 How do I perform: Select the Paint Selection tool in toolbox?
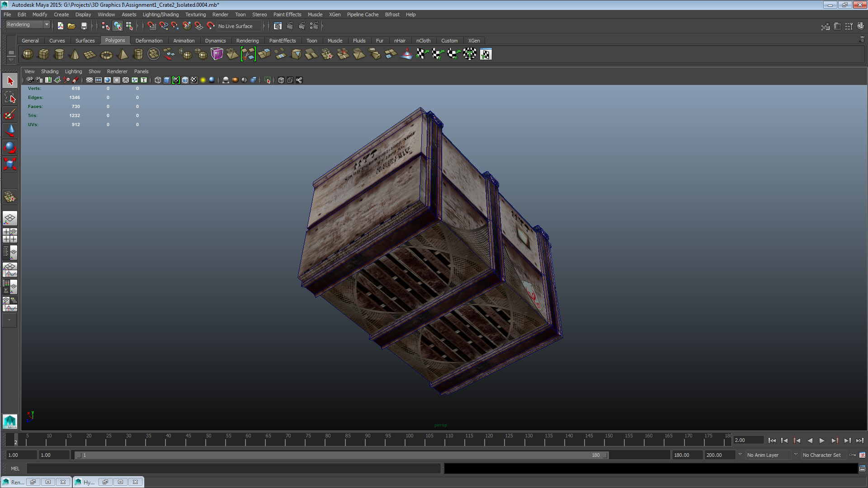pyautogui.click(x=10, y=114)
